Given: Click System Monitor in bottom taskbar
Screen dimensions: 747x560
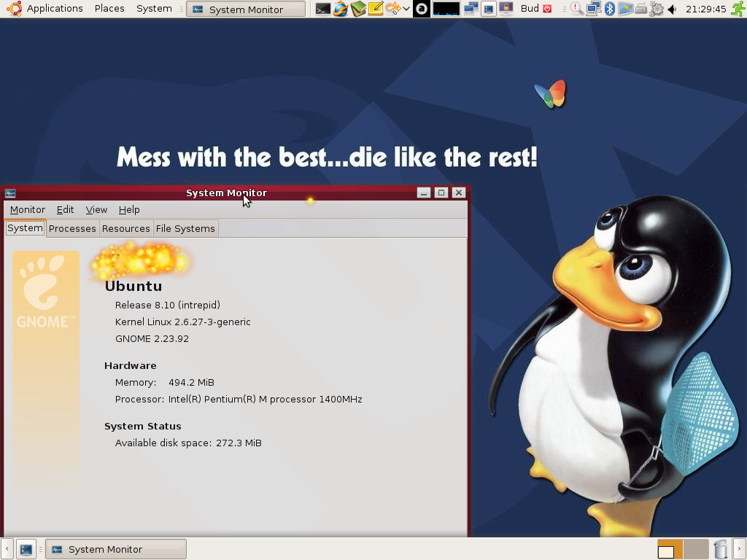Looking at the screenshot, I should click(x=116, y=550).
